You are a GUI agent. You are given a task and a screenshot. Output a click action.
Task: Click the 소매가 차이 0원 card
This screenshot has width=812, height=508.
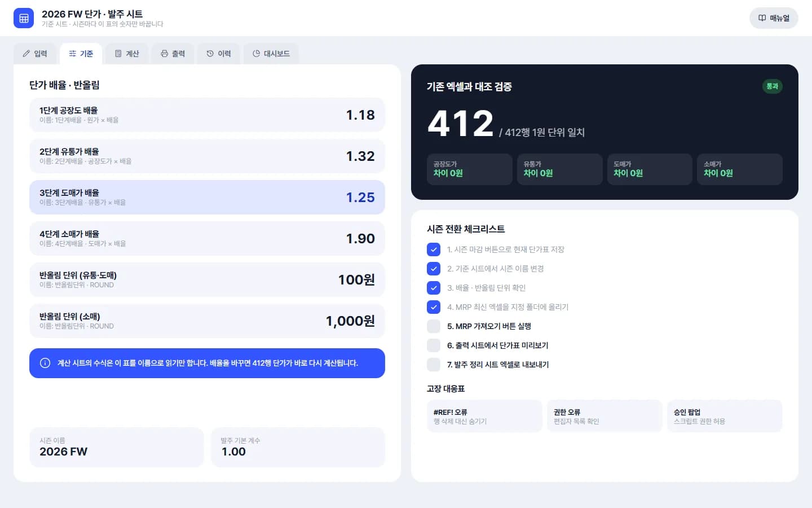click(x=740, y=169)
